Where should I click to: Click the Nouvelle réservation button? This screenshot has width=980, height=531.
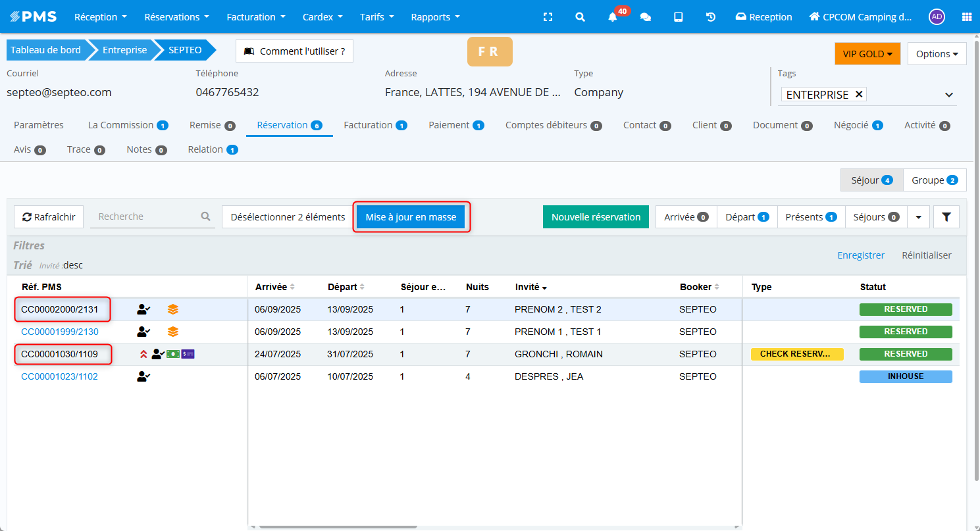tap(596, 216)
